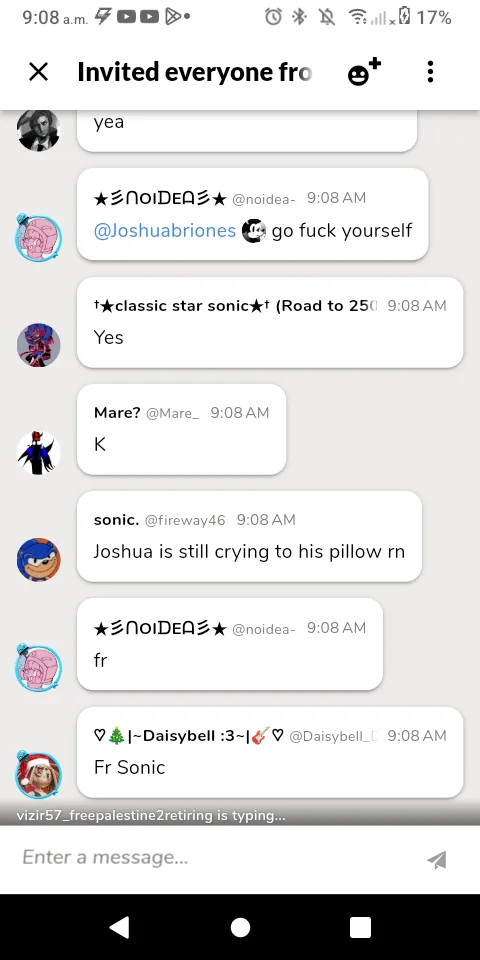Viewport: 480px width, 960px height.
Task: Open Android recent apps square button
Action: (x=361, y=927)
